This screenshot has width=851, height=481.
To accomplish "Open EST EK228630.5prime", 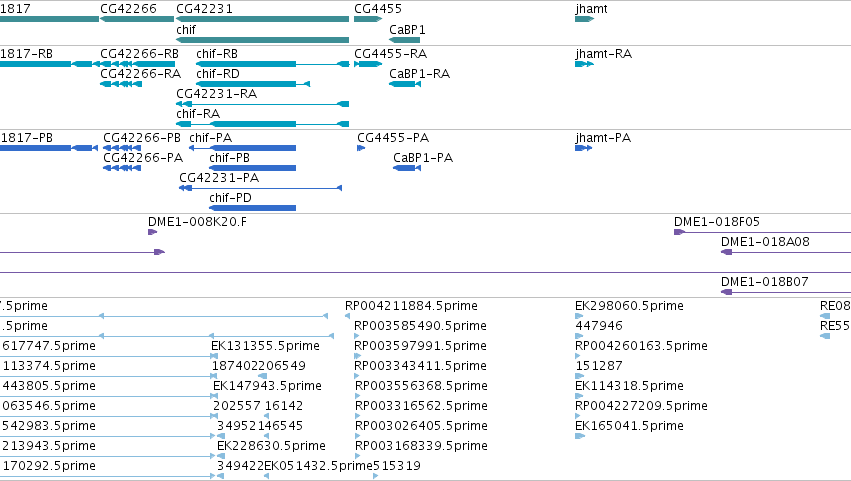I will pos(271,447).
